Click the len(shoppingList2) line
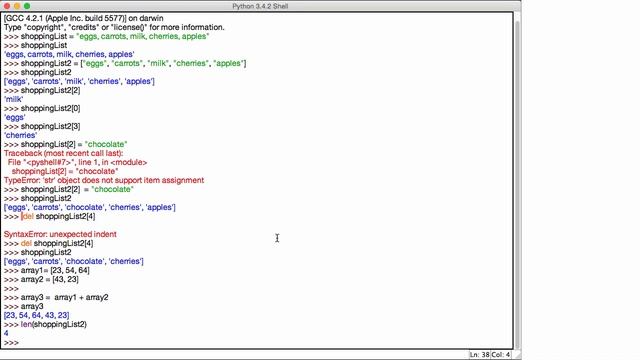The width and height of the screenshot is (640, 360). coord(45,324)
